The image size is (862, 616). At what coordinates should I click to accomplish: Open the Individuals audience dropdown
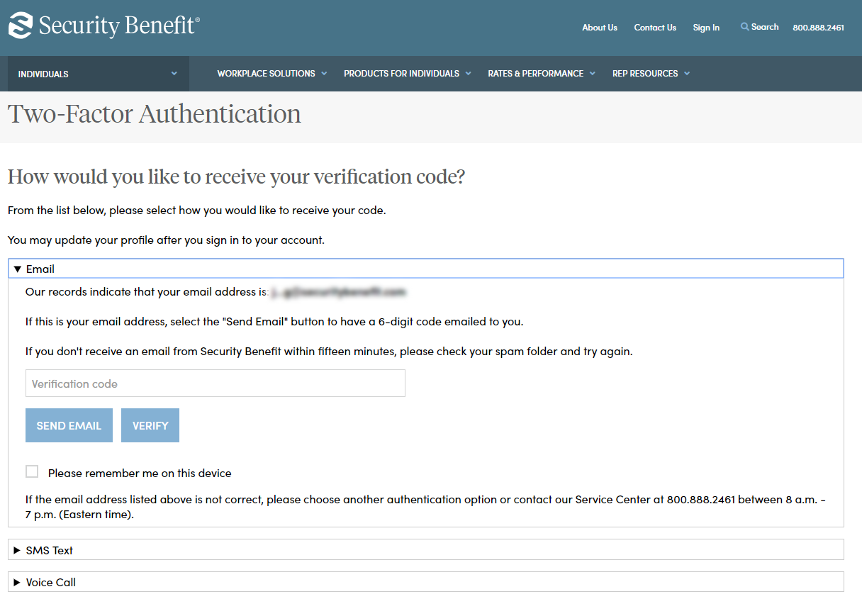[99, 74]
